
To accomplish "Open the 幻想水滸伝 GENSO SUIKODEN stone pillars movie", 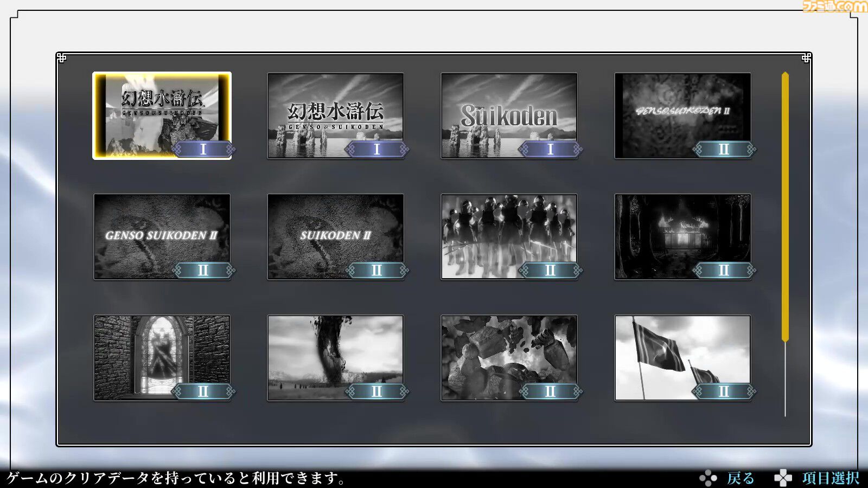I will click(335, 115).
